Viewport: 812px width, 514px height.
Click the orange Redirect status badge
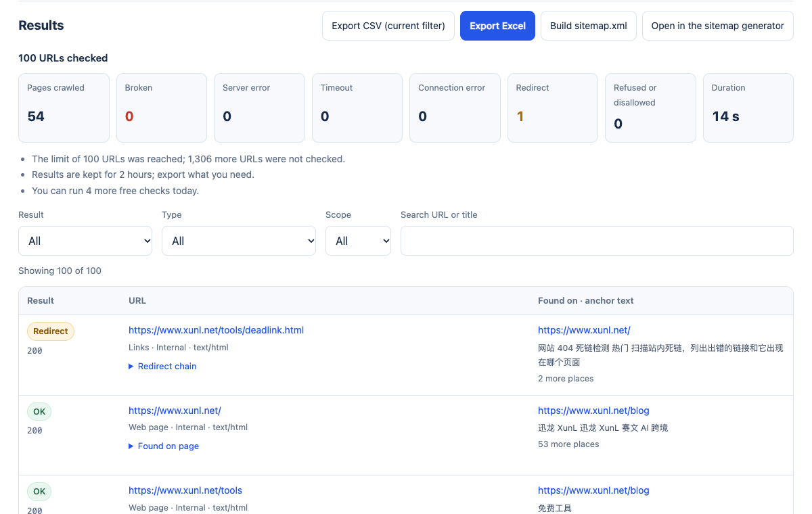click(x=51, y=331)
